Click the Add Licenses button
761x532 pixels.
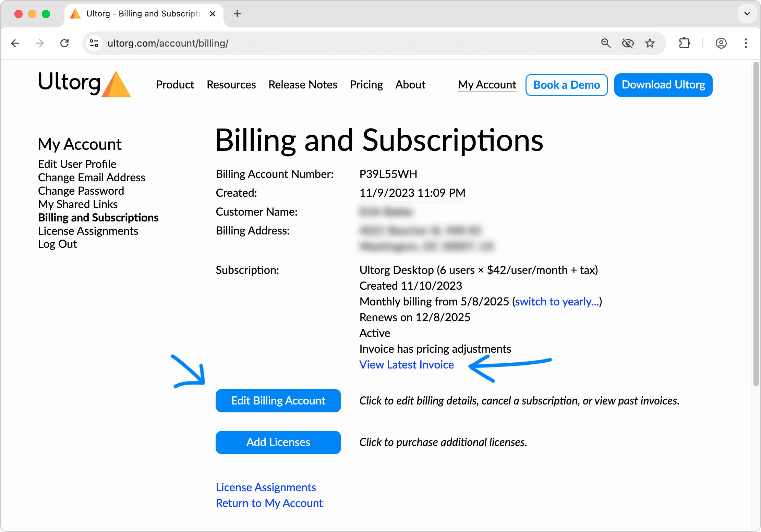tap(278, 442)
